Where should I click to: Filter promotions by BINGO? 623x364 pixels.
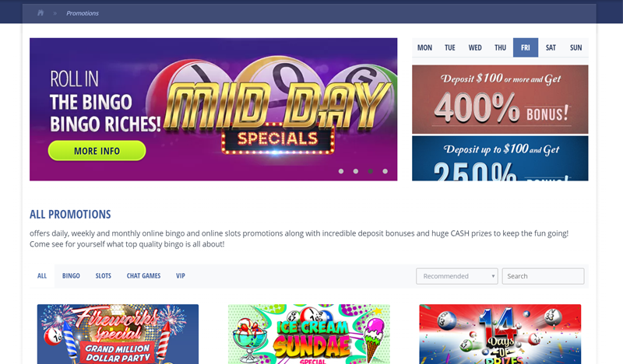coord(71,276)
